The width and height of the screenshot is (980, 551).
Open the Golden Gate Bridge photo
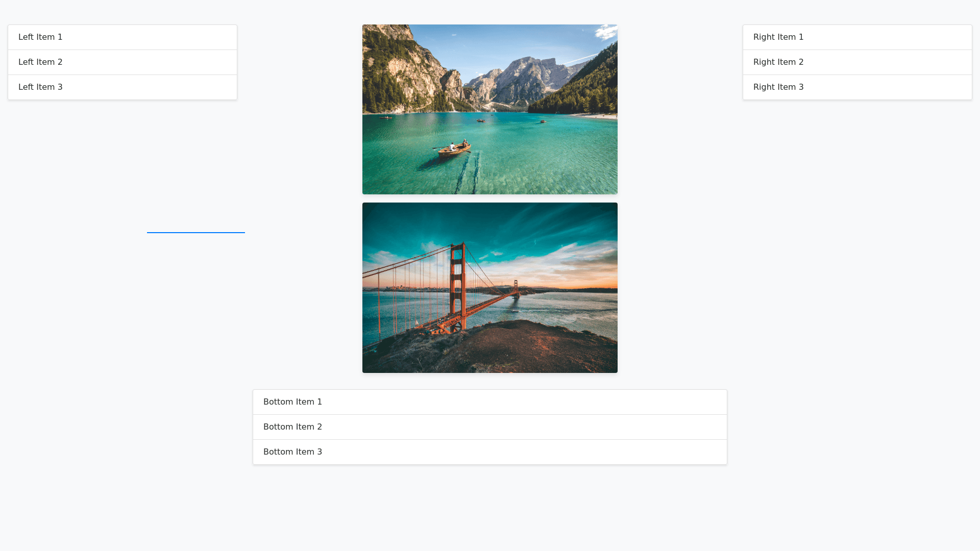click(x=489, y=287)
